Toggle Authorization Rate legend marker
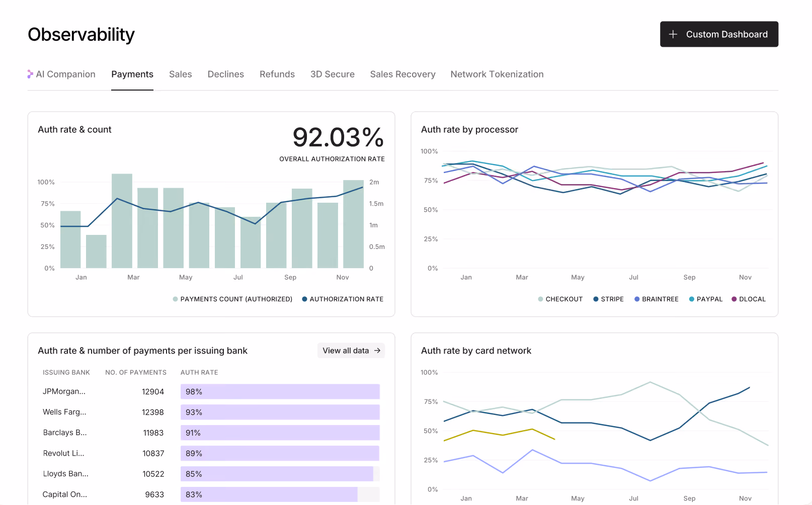The width and height of the screenshot is (812, 505). pyautogui.click(x=304, y=299)
